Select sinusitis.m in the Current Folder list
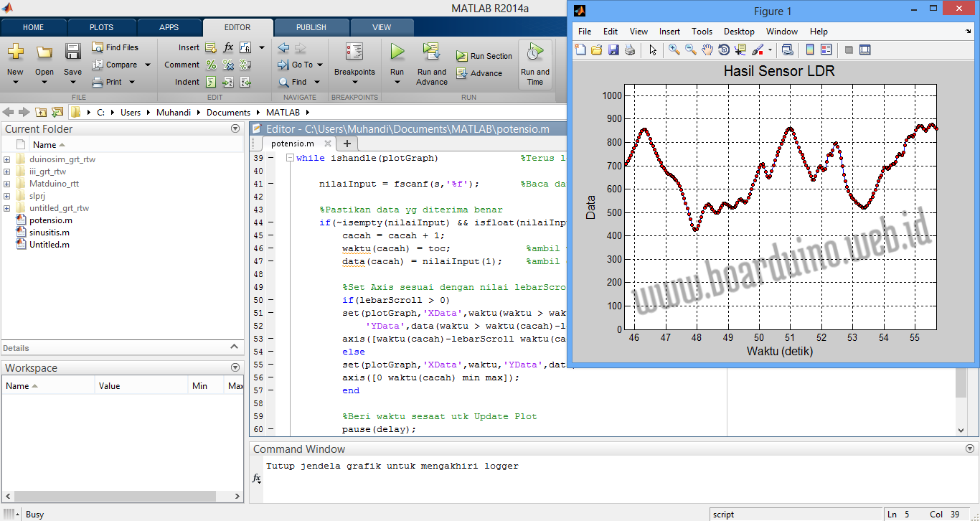Screen dimensions: 980x521 tap(50, 233)
